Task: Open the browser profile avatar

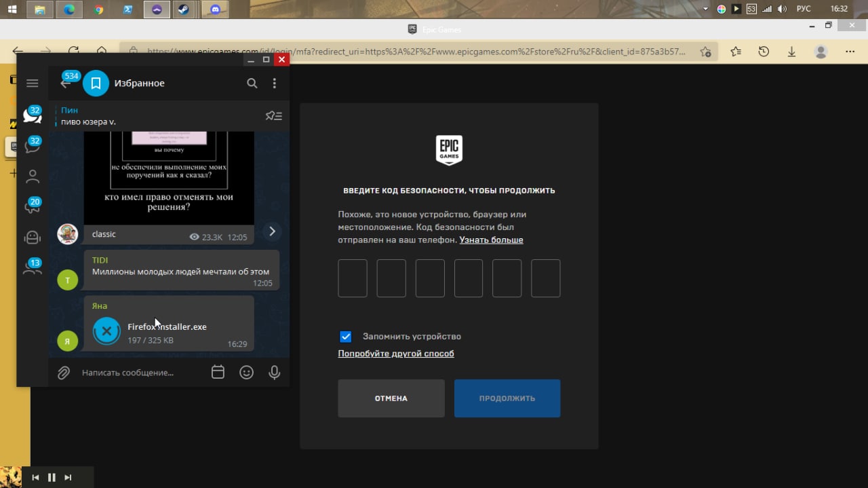Action: pos(821,52)
